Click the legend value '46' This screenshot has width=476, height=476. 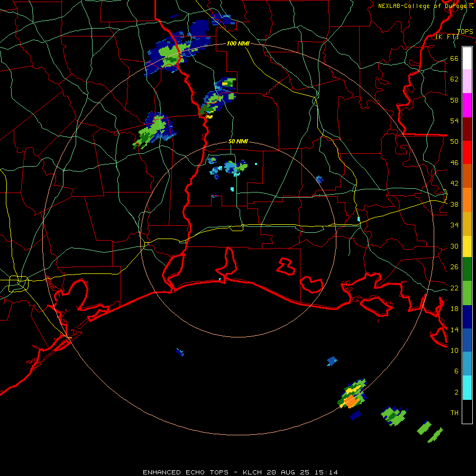pos(454,162)
